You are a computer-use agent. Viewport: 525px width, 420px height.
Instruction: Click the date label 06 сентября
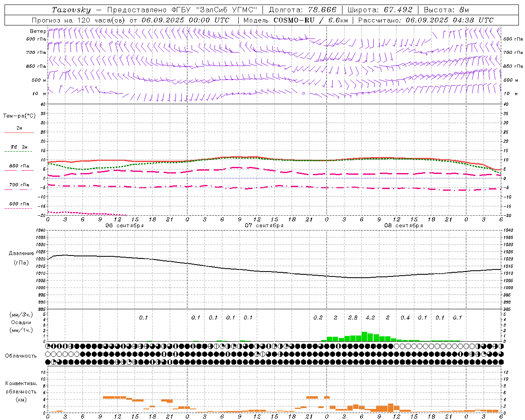click(124, 226)
